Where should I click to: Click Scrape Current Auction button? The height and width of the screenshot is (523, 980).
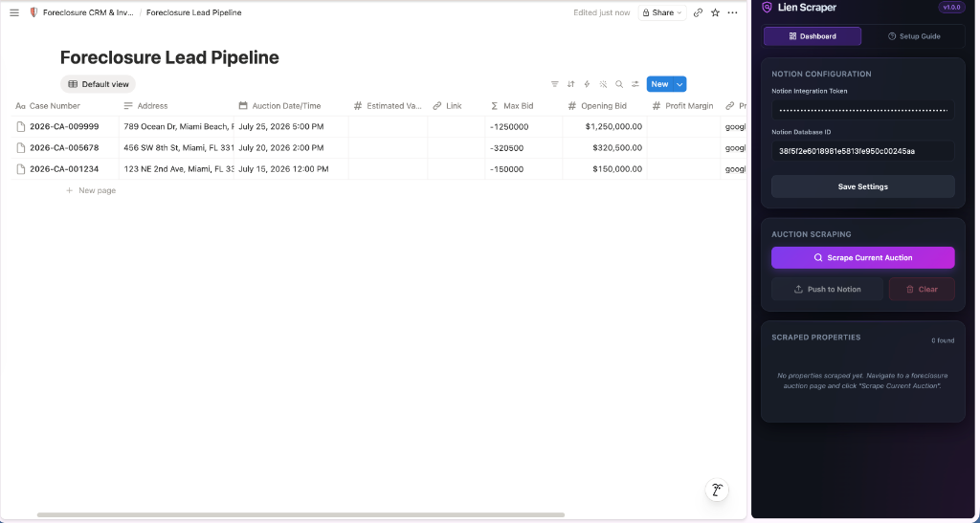[x=862, y=258]
